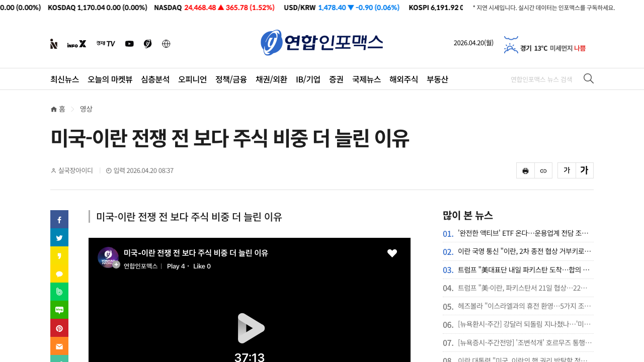The image size is (644, 362).
Task: Share the article on Twitter
Action: pyautogui.click(x=59, y=237)
